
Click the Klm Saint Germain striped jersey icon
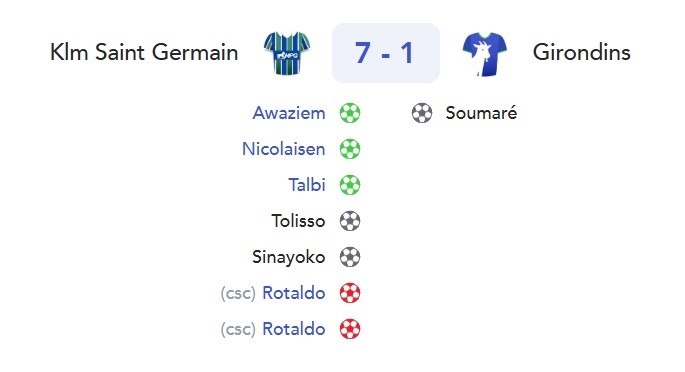click(287, 53)
